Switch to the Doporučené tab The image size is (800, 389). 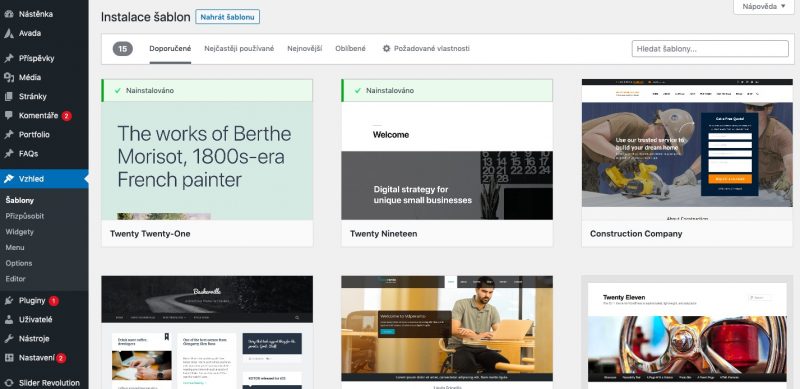(170, 48)
